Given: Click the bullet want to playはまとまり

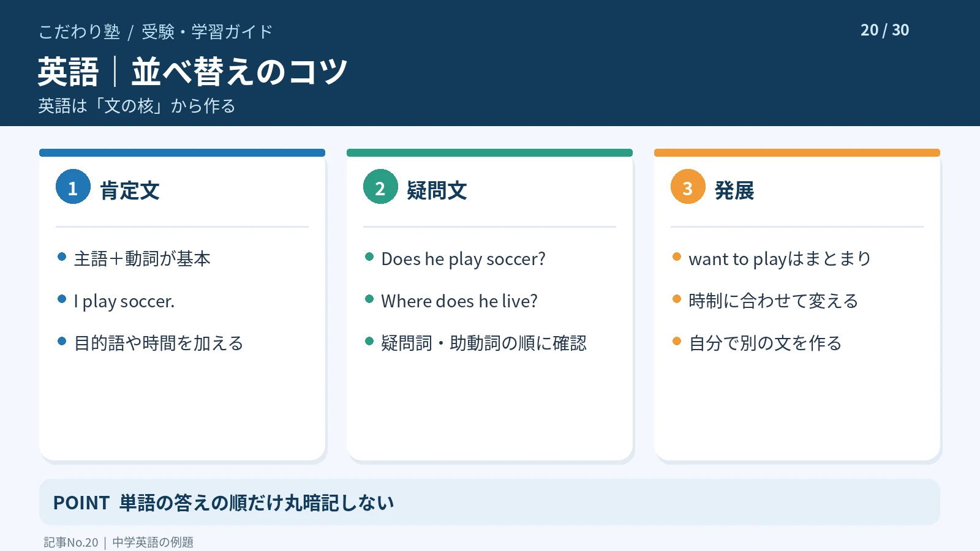Looking at the screenshot, I should pos(780,259).
